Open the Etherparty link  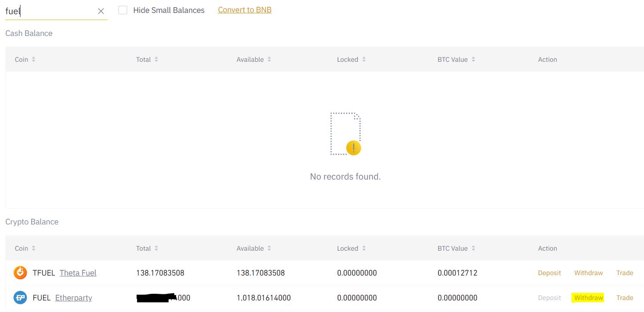(73, 298)
